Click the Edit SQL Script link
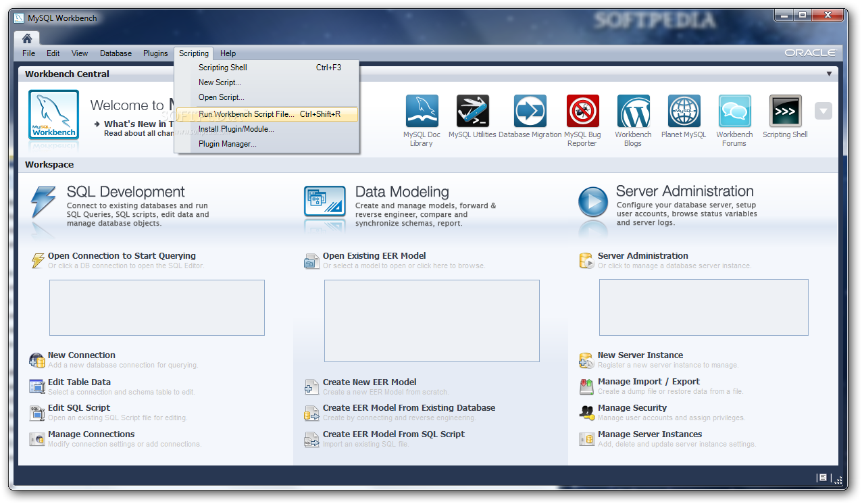This screenshot has height=504, width=862. pyautogui.click(x=79, y=408)
